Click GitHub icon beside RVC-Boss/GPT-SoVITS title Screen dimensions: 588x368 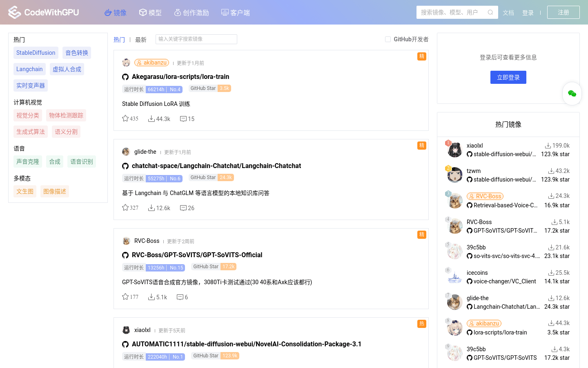click(125, 255)
